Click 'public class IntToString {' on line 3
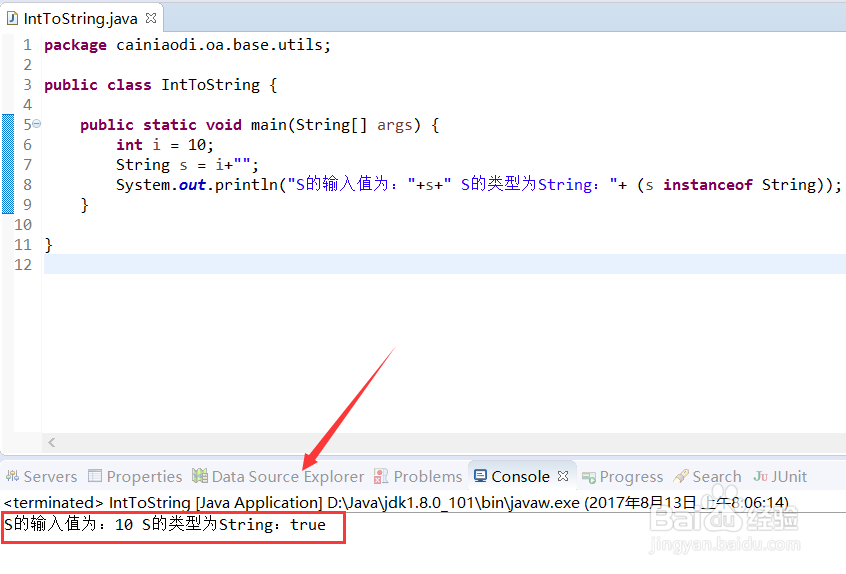The height and width of the screenshot is (574, 846). click(161, 85)
